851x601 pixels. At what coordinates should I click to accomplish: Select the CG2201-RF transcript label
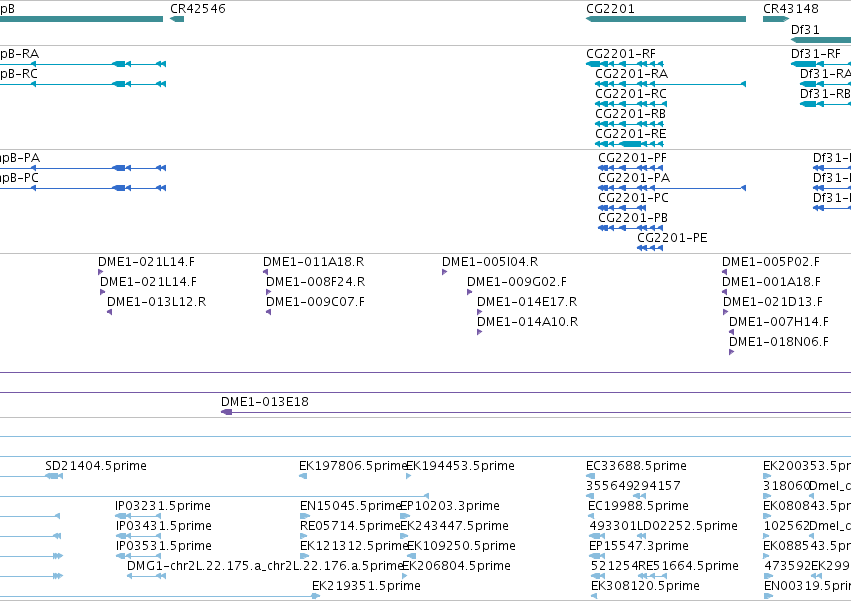pos(621,54)
